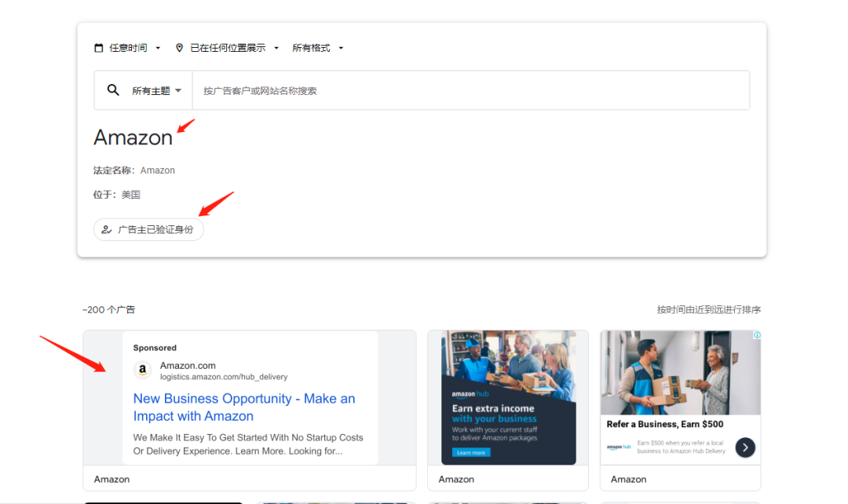Viewport: 848px width, 504px height.
Task: Click the Amazon 'a' logo in the Sponsored ad
Action: pyautogui.click(x=142, y=370)
